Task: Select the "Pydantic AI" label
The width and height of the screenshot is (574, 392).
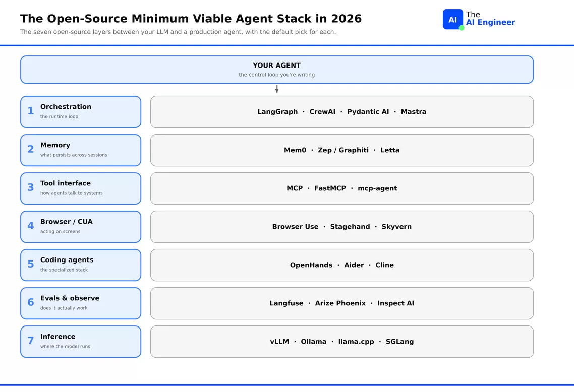Action: 368,112
